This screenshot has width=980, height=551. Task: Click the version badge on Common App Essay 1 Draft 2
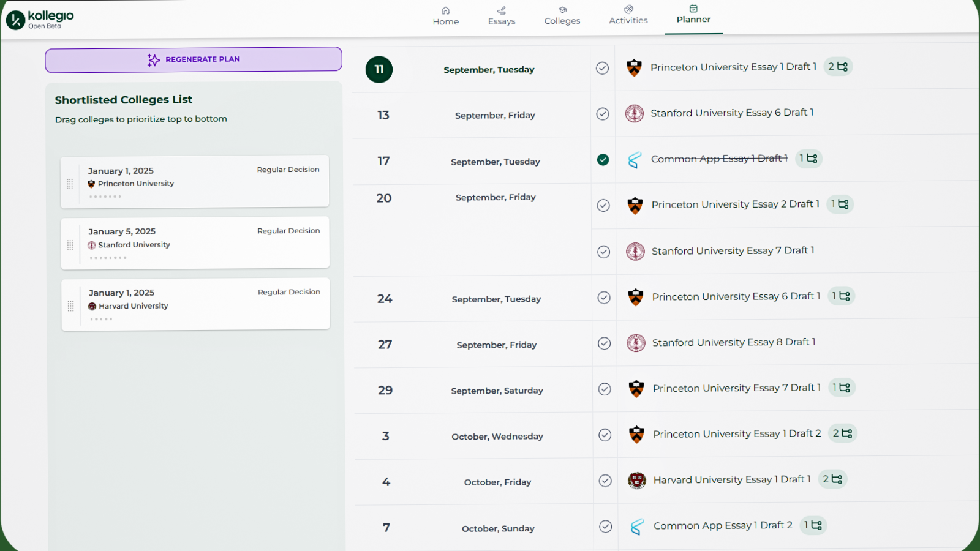813,525
